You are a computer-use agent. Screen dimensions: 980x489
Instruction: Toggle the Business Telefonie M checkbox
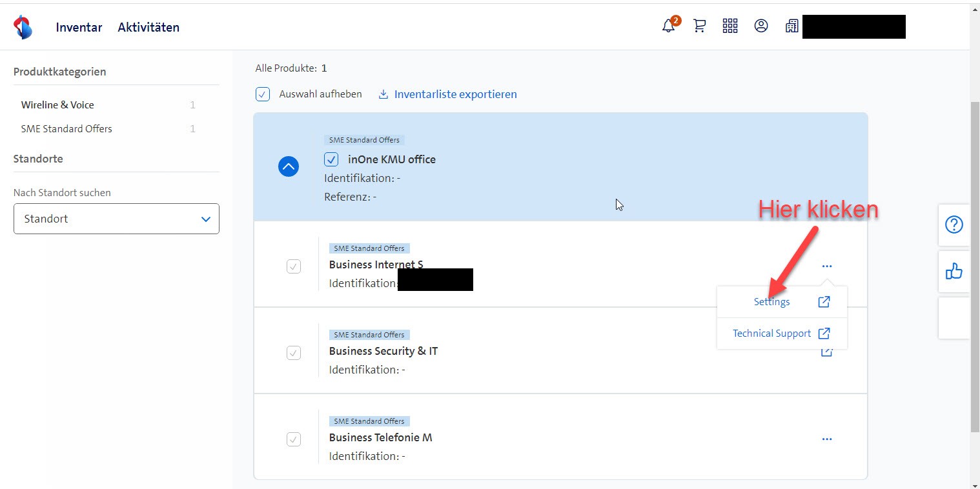[x=294, y=439]
